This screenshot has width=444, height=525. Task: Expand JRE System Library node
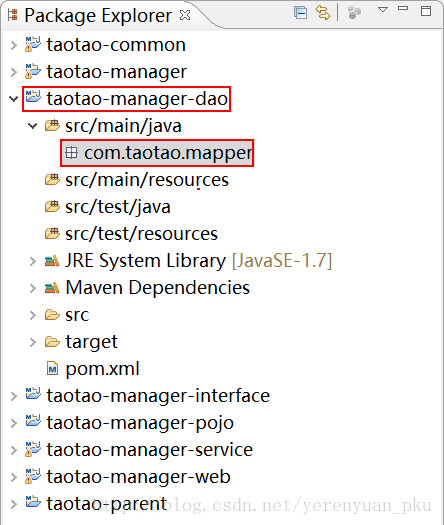coord(32,261)
